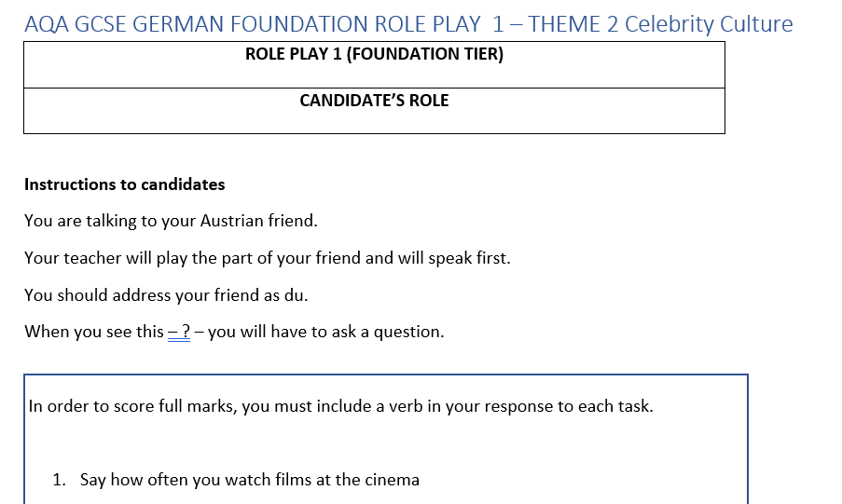This screenshot has height=504, width=842.
Task: Click the In order to score full marks sentence
Action: (x=341, y=406)
